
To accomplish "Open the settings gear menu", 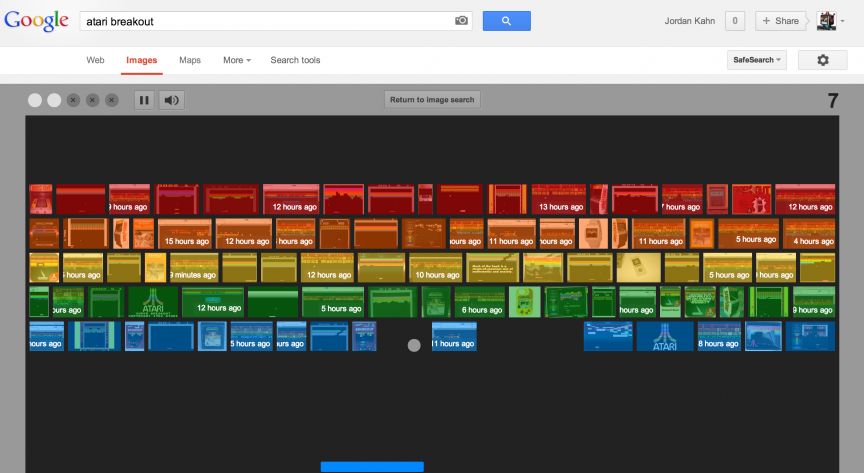I will (823, 60).
